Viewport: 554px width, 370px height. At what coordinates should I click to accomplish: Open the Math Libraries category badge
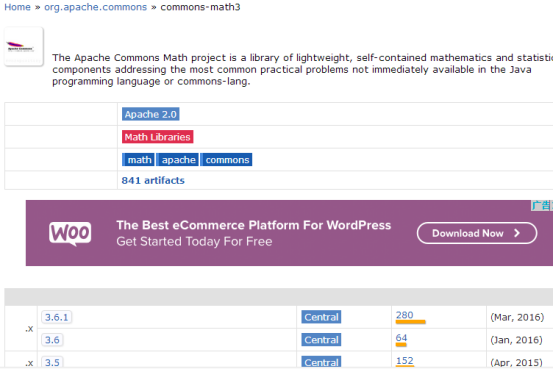tap(158, 137)
